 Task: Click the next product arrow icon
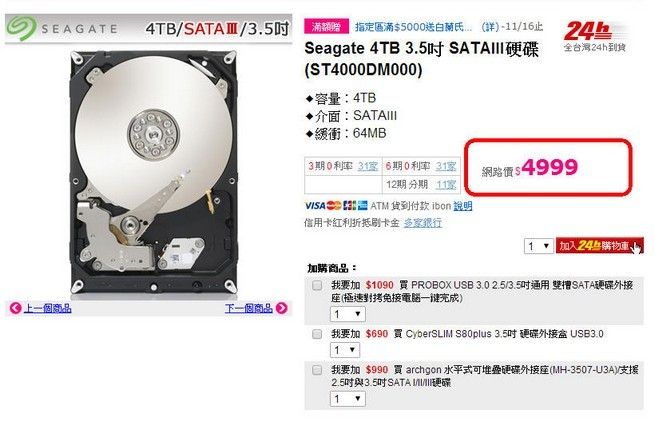[282, 308]
